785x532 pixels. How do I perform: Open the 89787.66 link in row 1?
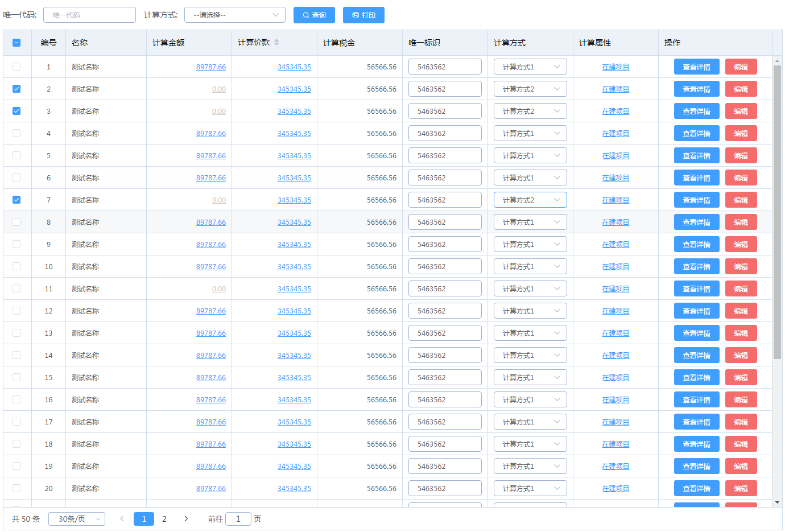211,67
